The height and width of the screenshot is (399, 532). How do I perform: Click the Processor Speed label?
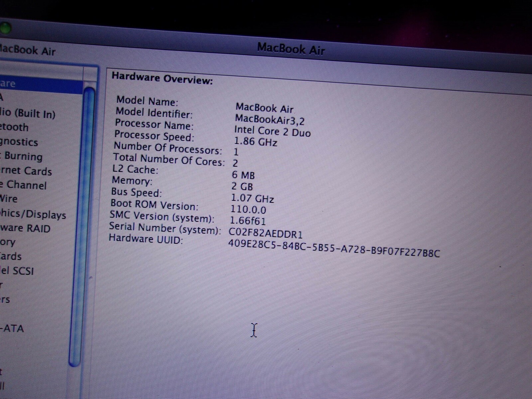[154, 136]
